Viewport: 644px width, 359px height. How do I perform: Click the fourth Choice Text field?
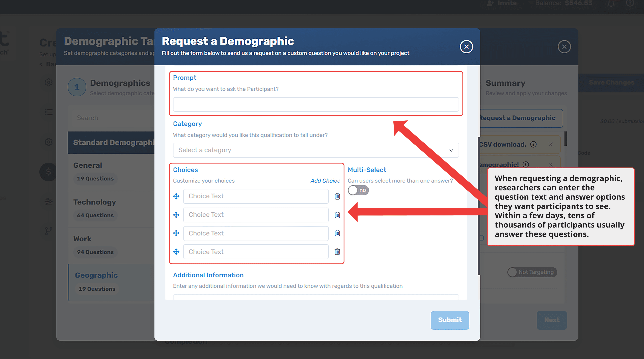click(255, 252)
